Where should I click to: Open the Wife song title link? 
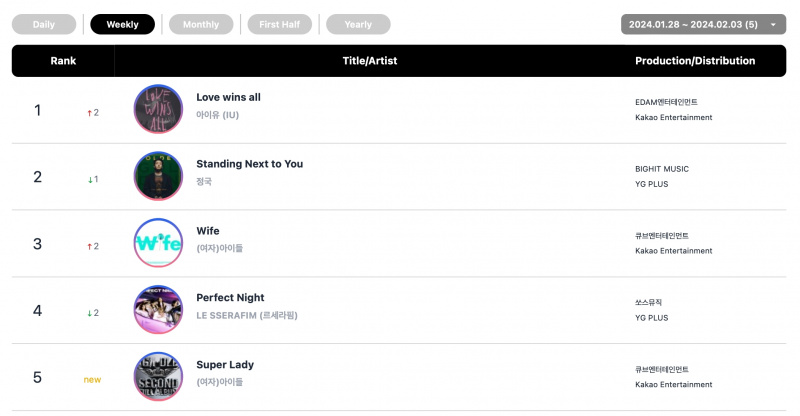click(208, 231)
